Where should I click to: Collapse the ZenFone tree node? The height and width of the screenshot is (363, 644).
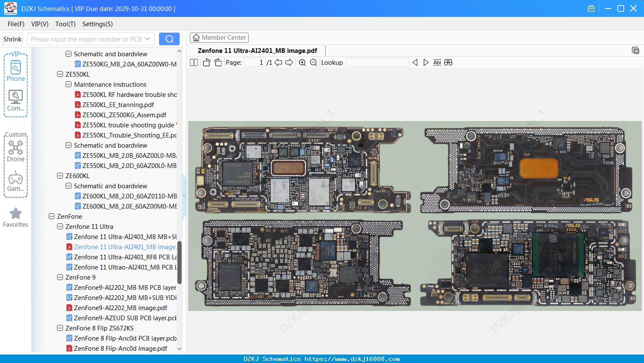click(52, 216)
